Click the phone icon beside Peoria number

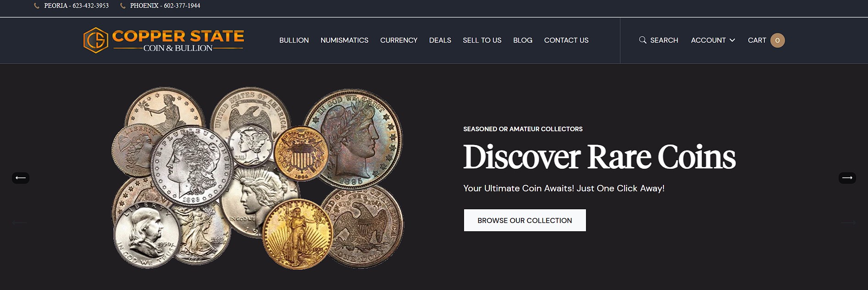[37, 6]
